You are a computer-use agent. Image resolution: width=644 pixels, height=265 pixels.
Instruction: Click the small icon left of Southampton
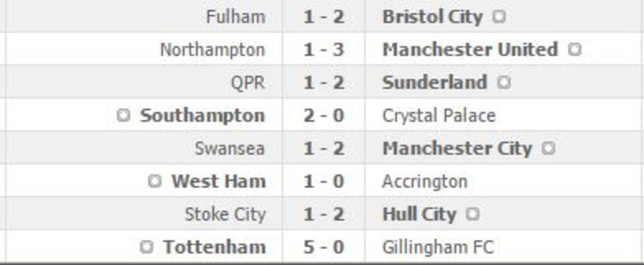pos(124,116)
